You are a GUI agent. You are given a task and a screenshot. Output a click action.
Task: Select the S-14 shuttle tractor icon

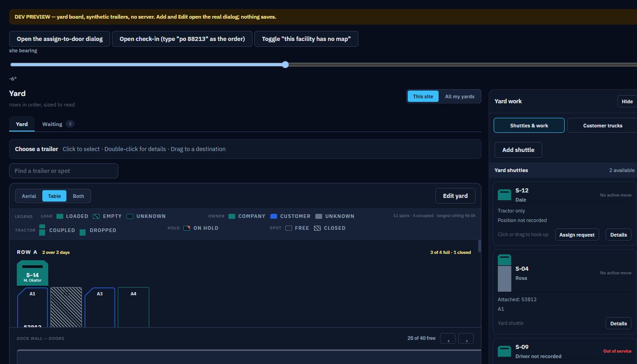click(x=32, y=273)
